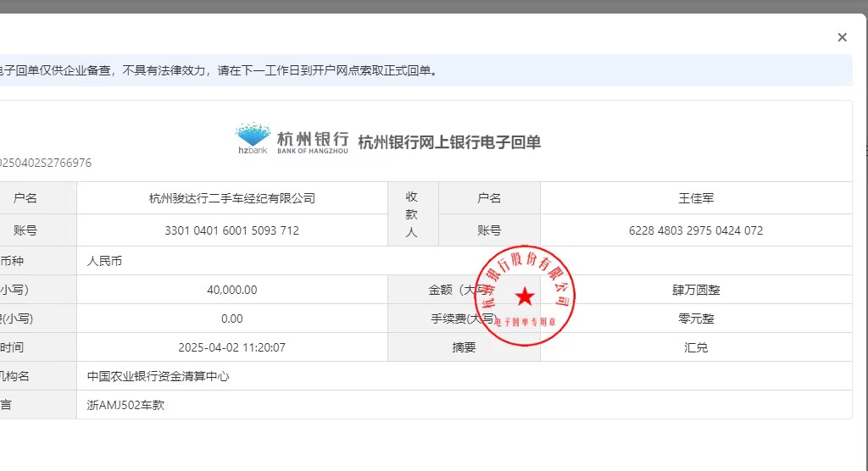Click the 摘要 label cell
Image resolution: width=868 pixels, height=471 pixels.
click(464, 347)
